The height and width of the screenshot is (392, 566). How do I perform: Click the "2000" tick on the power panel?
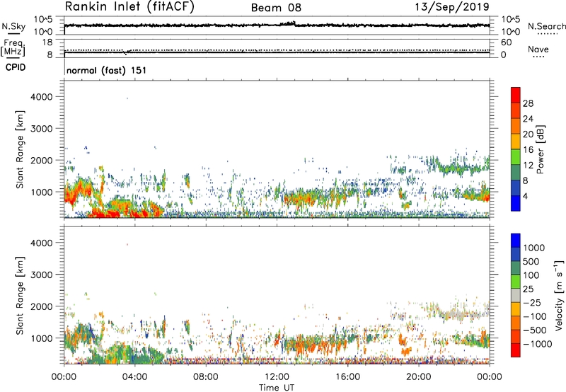[42, 160]
